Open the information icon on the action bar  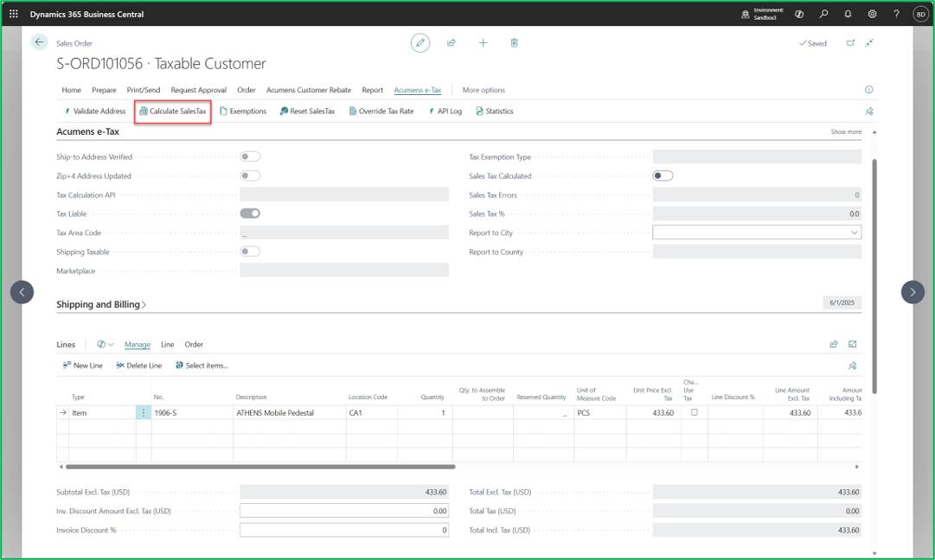(x=868, y=89)
